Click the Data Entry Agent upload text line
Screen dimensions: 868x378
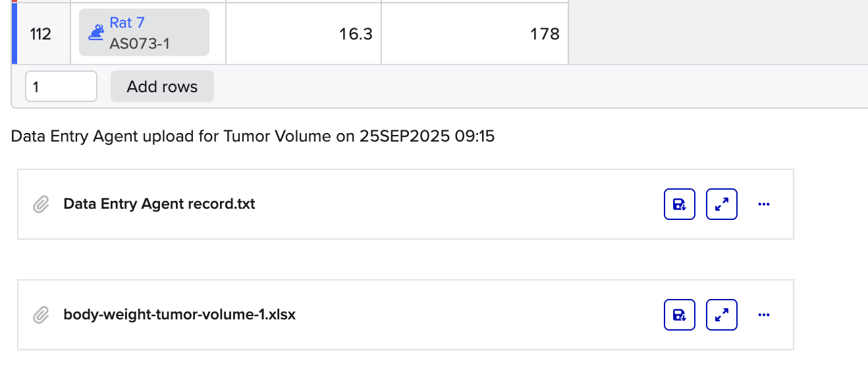253,137
